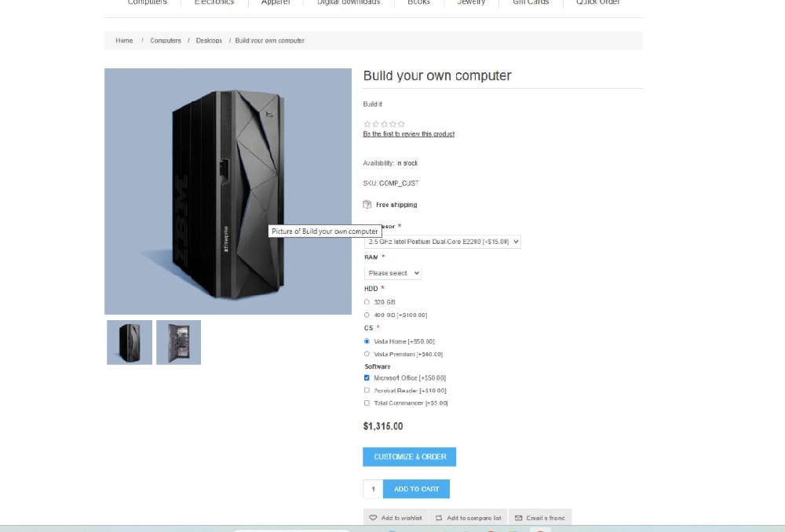785x532 pixels.
Task: Click the third rating star
Action: point(382,123)
